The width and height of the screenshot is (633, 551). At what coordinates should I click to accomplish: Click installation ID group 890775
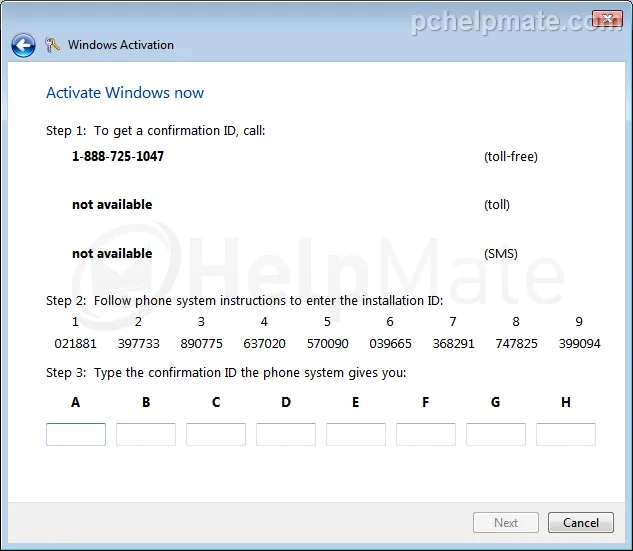click(x=201, y=344)
